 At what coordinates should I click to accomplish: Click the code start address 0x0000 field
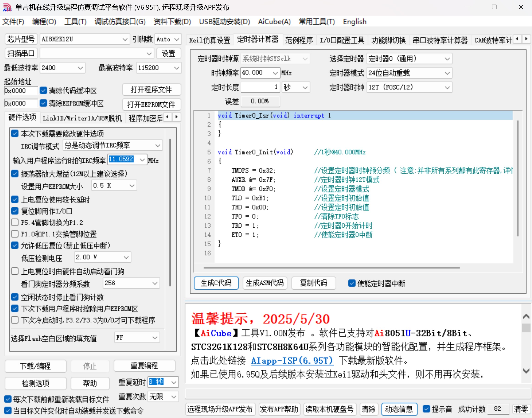(21, 91)
